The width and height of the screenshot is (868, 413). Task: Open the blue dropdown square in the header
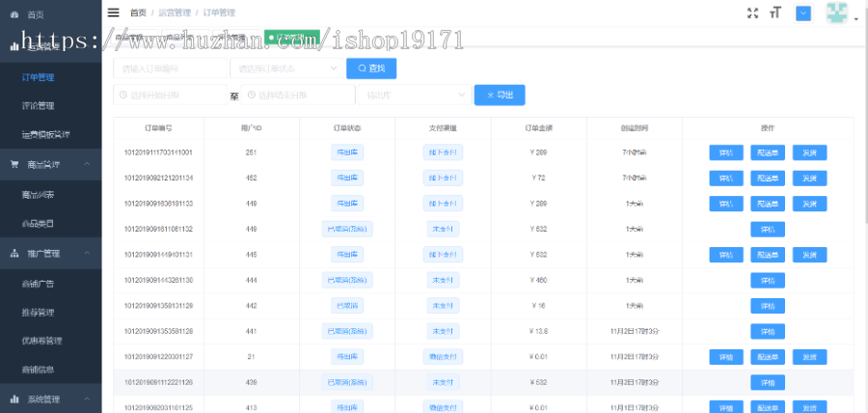pos(803,13)
